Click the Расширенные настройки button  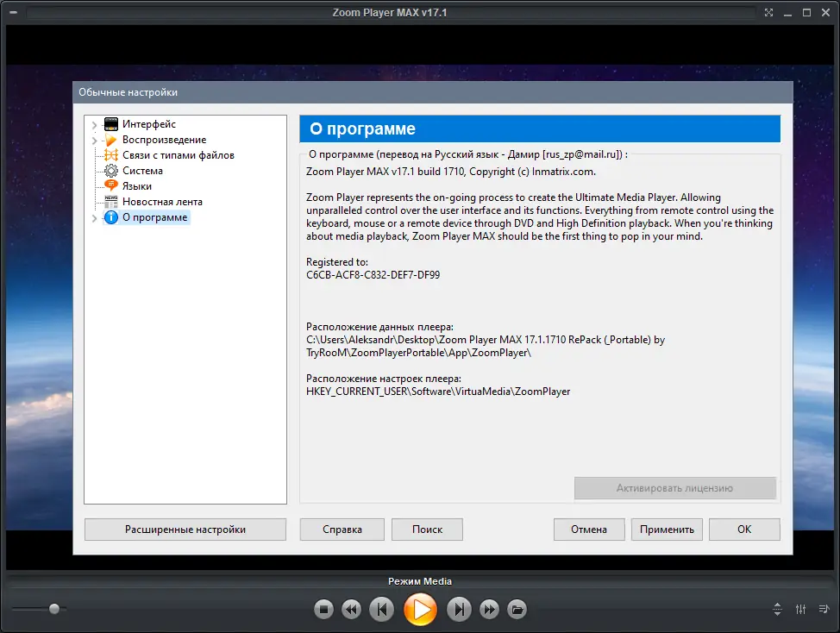(x=185, y=530)
